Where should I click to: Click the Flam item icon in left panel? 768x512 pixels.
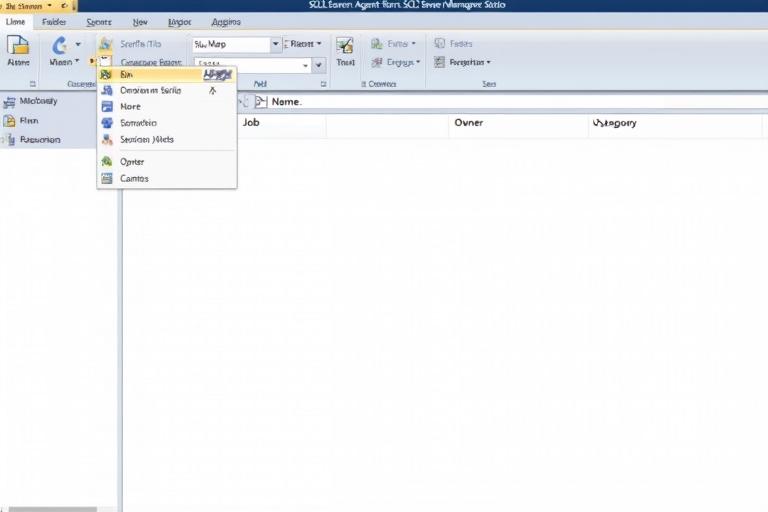click(9, 120)
